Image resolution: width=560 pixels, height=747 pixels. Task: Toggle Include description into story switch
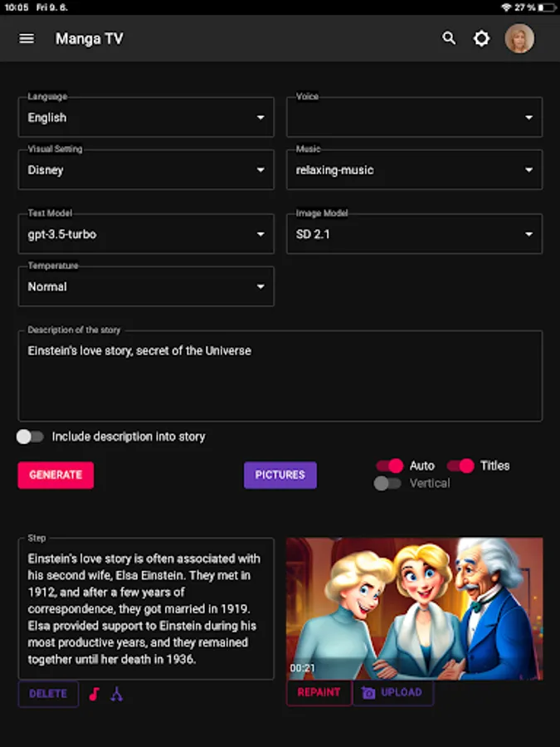pos(30,437)
